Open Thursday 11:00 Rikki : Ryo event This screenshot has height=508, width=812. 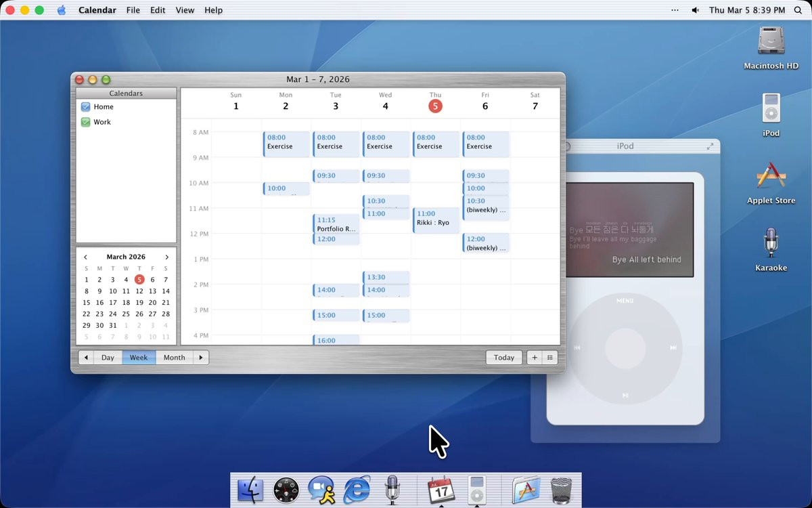[x=436, y=221]
